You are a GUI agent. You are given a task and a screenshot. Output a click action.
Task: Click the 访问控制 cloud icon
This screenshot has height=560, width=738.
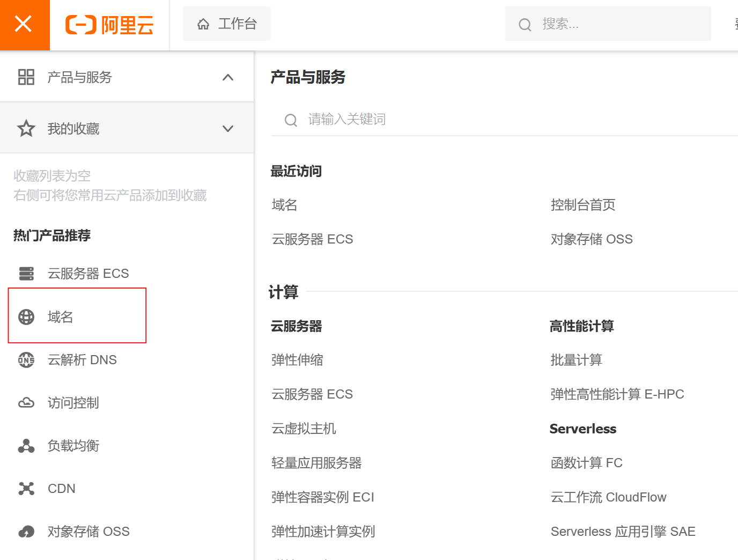(x=26, y=403)
